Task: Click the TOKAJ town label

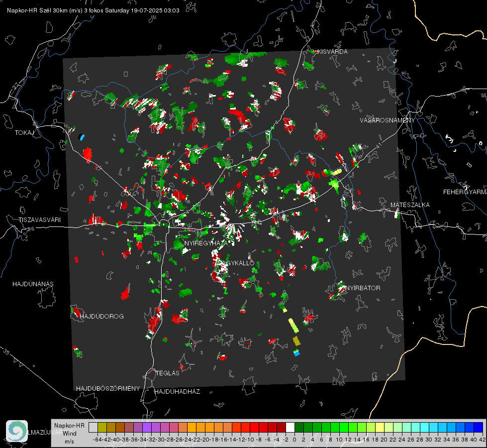Action: click(24, 133)
